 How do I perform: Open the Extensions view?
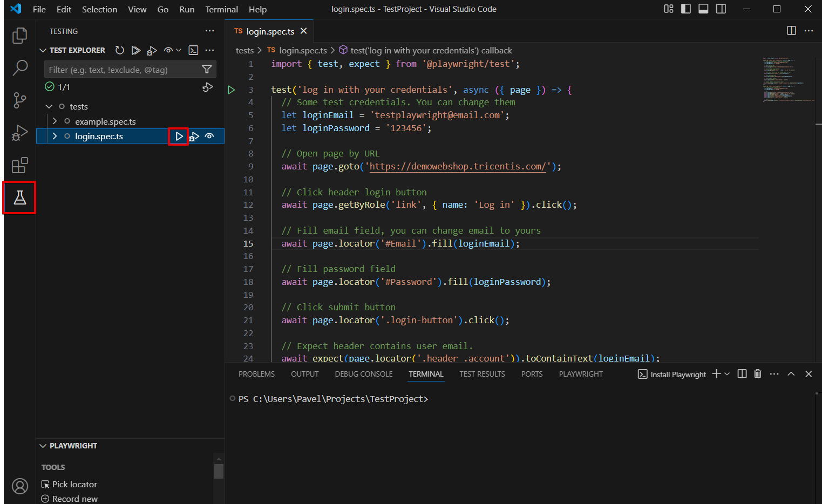(19, 165)
